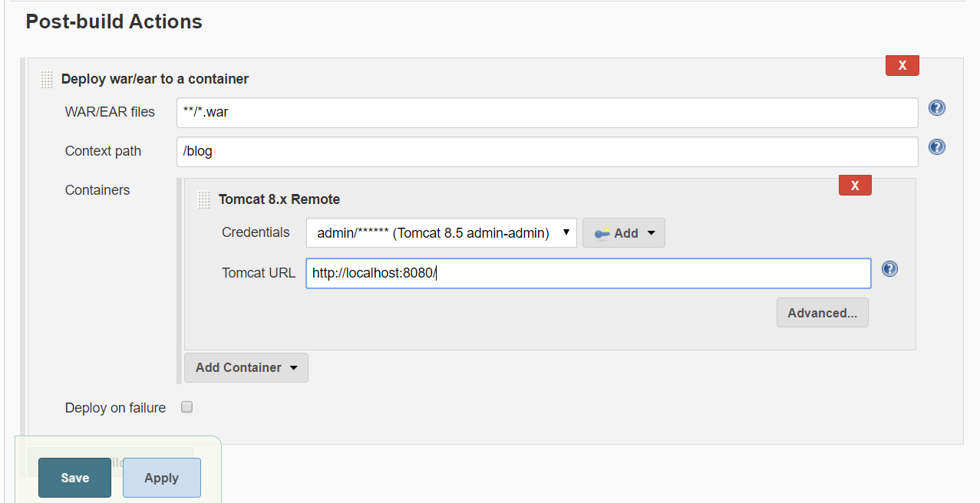The image size is (980, 503).
Task: Select the Tomcat 8.x Remote heading
Action: tap(279, 199)
